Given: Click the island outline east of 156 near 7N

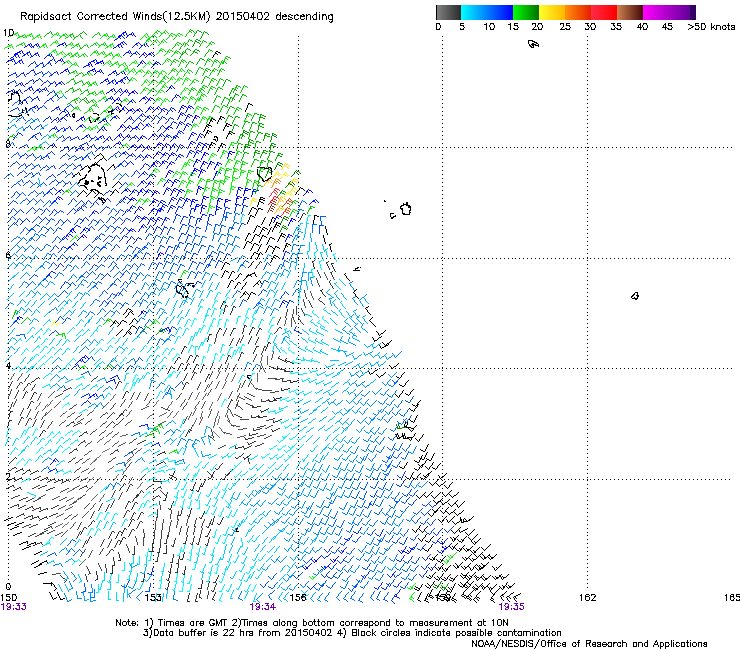Looking at the screenshot, I should (x=406, y=209).
